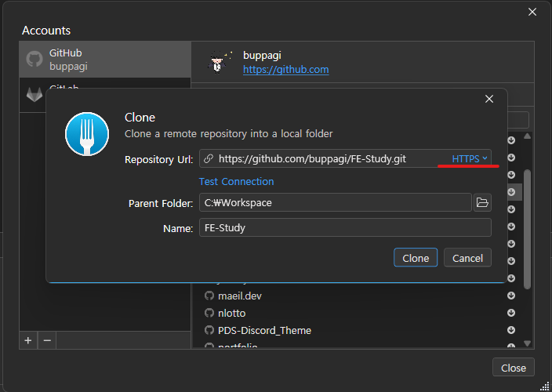552x392 pixels.
Task: Close the Clone dialog with X
Action: (x=489, y=99)
